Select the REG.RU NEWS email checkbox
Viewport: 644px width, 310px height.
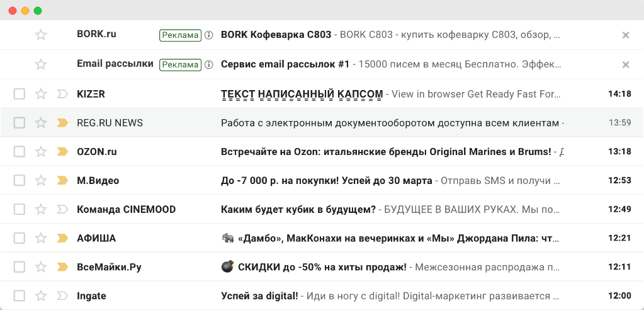(x=20, y=122)
